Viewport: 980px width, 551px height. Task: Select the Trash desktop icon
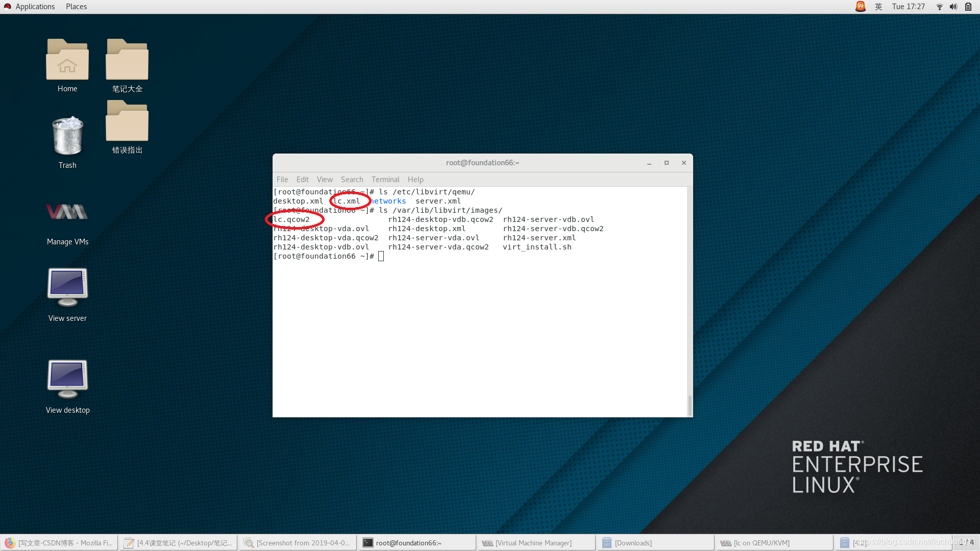(67, 142)
